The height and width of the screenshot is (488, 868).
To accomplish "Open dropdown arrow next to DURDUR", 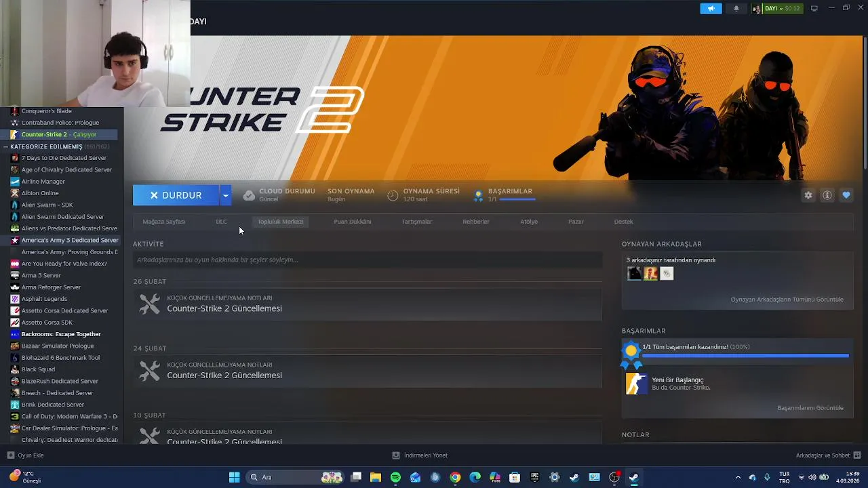I will (x=226, y=195).
